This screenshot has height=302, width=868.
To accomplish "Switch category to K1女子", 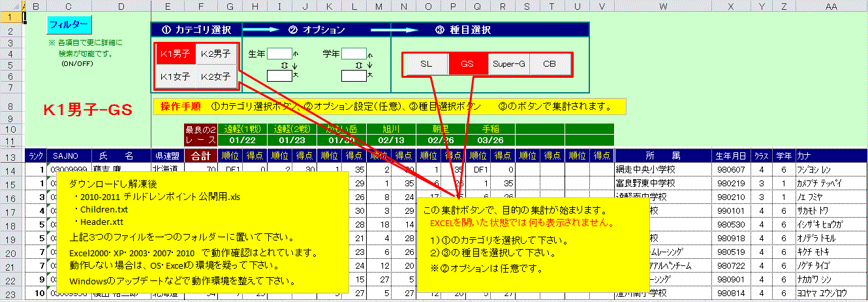I will pyautogui.click(x=175, y=76).
